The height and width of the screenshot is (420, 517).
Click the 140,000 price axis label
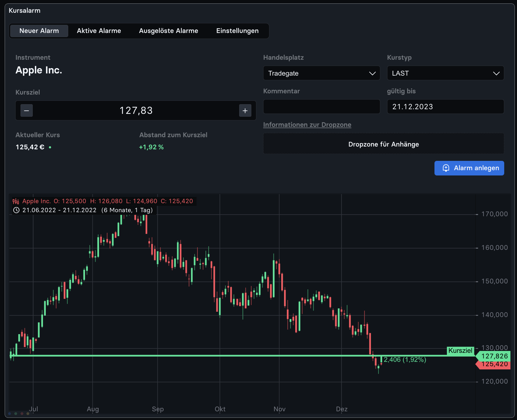click(494, 315)
